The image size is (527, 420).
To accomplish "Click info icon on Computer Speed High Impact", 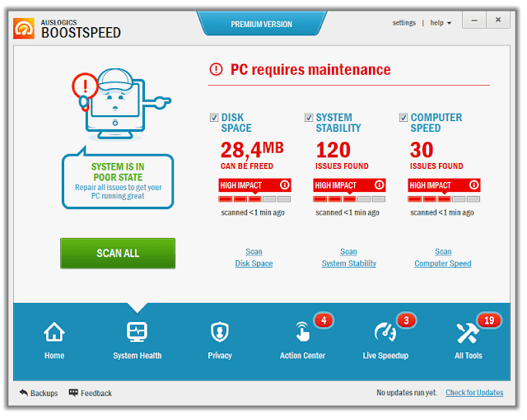I will click(x=474, y=184).
